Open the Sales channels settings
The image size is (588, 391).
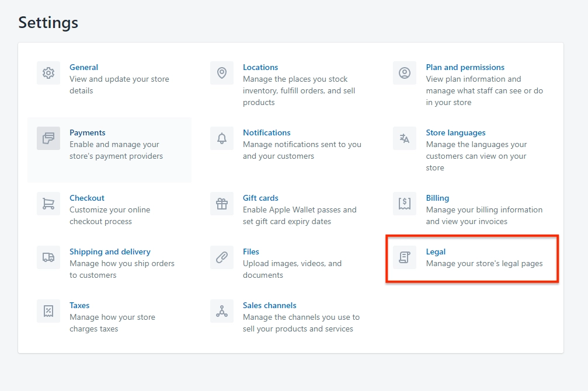pos(269,305)
